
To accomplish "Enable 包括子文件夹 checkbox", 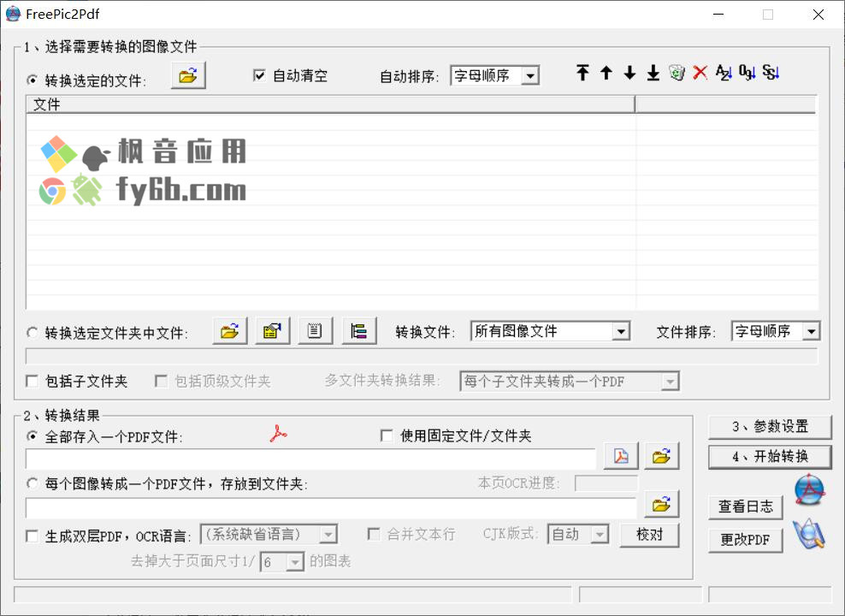I will [x=32, y=381].
